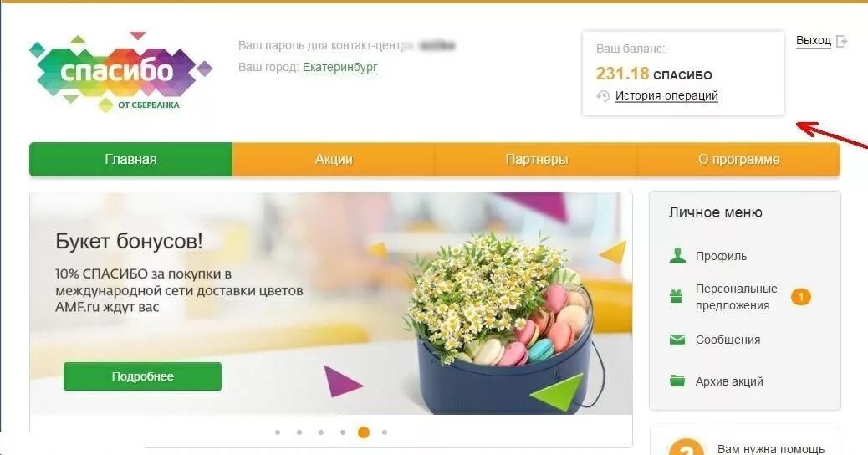Open the Акции tab
Image resolution: width=868 pixels, height=455 pixels.
(x=334, y=160)
